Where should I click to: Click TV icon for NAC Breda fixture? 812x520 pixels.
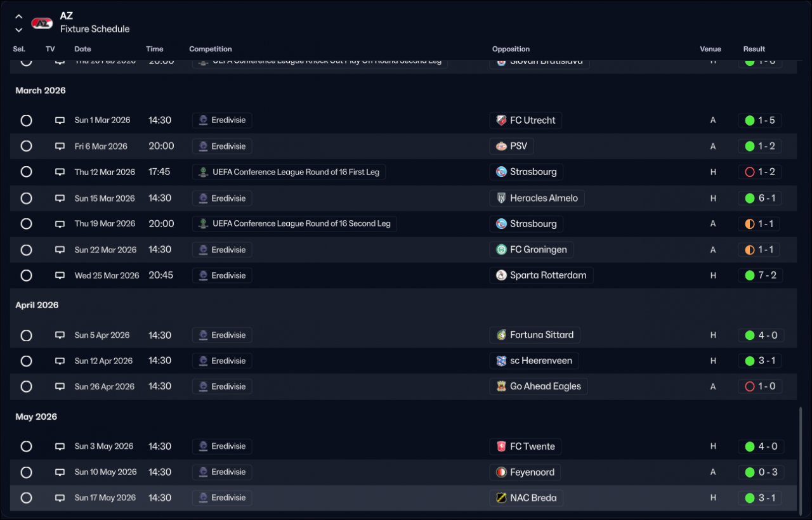(60, 498)
